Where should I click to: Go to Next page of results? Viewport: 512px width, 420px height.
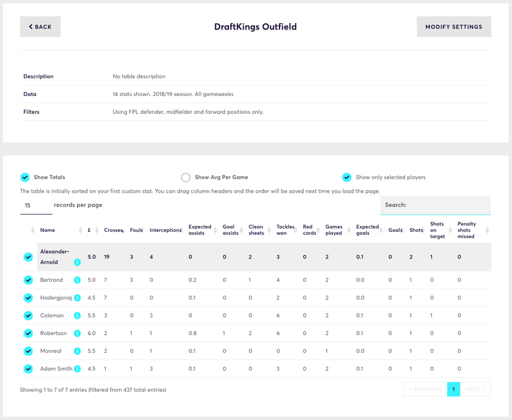476,389
